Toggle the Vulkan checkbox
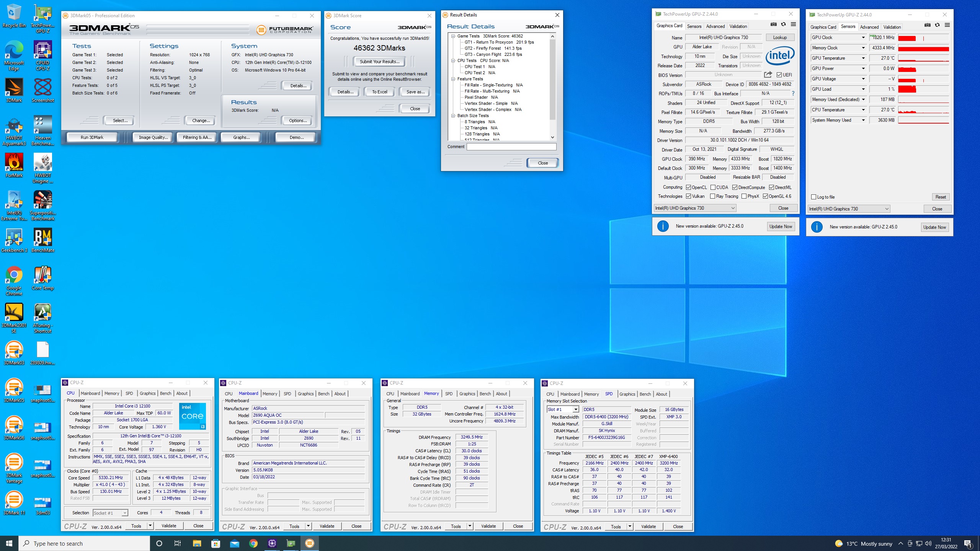Screen dimensions: 980x551 688,196
